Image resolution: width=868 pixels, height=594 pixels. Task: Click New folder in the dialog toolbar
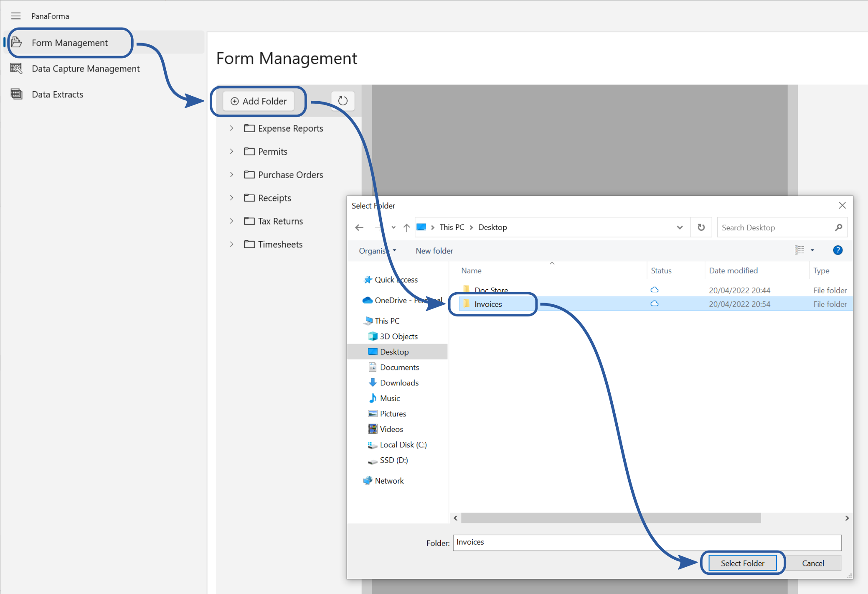tap(434, 251)
